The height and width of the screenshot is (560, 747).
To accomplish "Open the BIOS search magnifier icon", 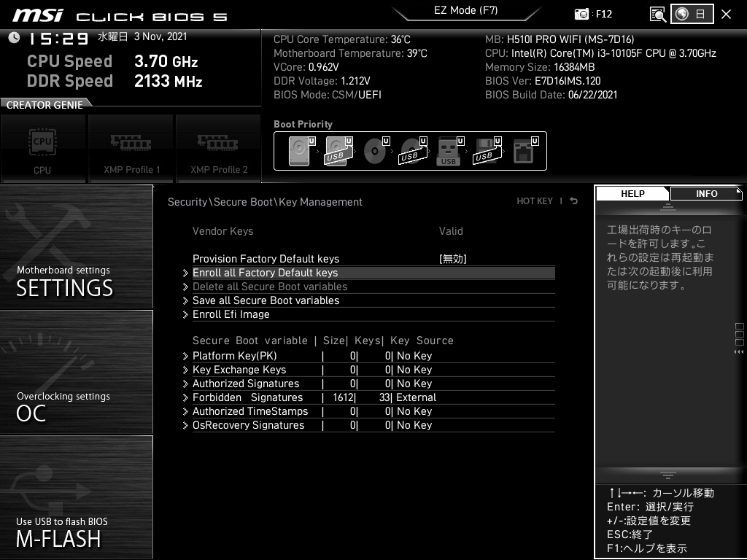I will coord(658,14).
